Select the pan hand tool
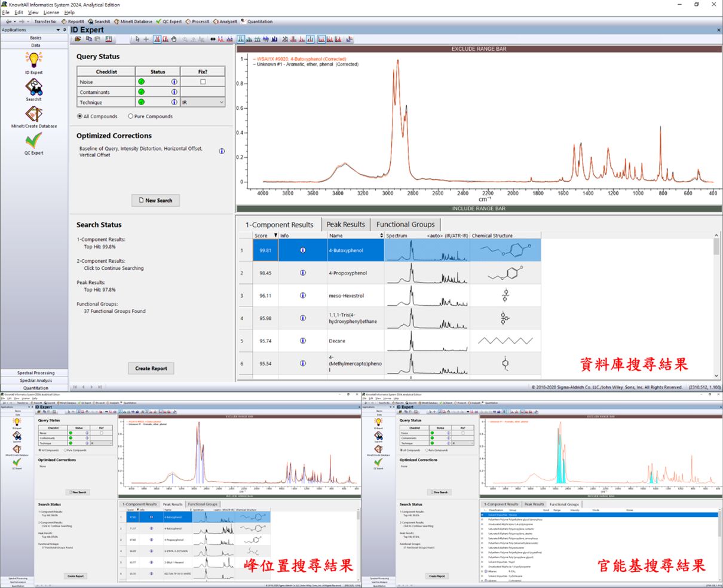Image resolution: width=723 pixels, height=588 pixels. [x=174, y=39]
